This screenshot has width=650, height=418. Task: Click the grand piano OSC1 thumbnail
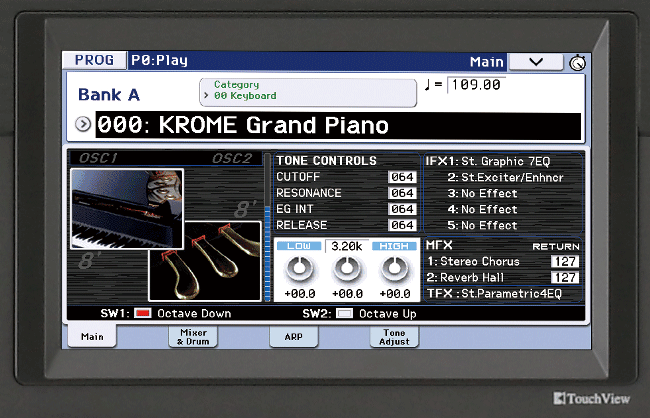tap(127, 209)
